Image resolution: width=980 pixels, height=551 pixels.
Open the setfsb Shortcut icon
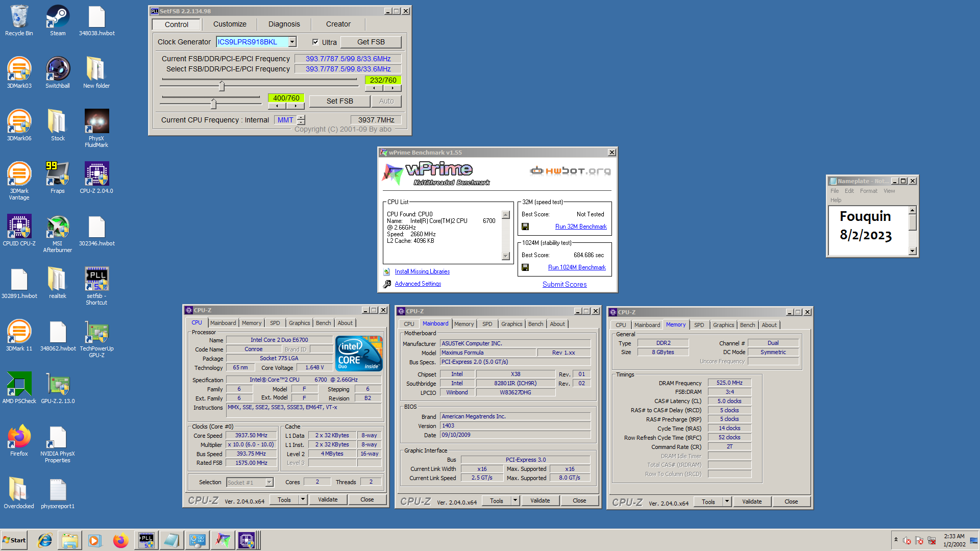coord(96,286)
